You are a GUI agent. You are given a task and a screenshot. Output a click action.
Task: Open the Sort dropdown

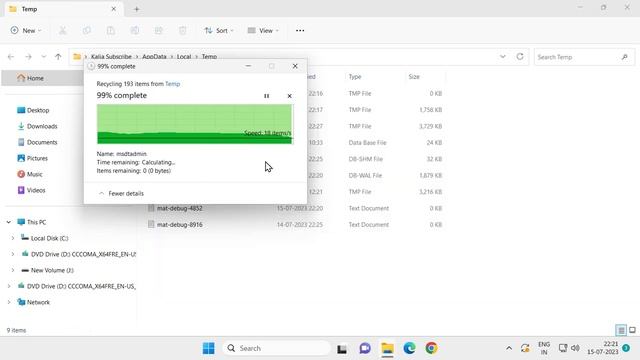[219, 31]
